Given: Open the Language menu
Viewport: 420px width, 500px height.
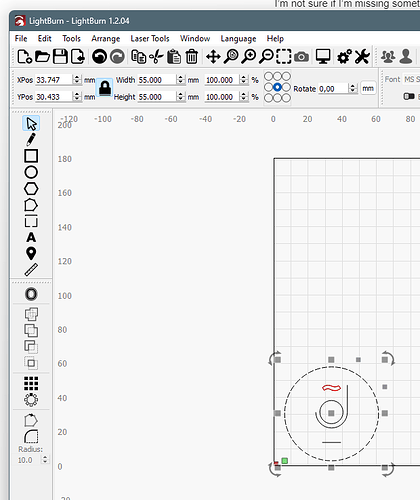Looking at the screenshot, I should tap(238, 39).
